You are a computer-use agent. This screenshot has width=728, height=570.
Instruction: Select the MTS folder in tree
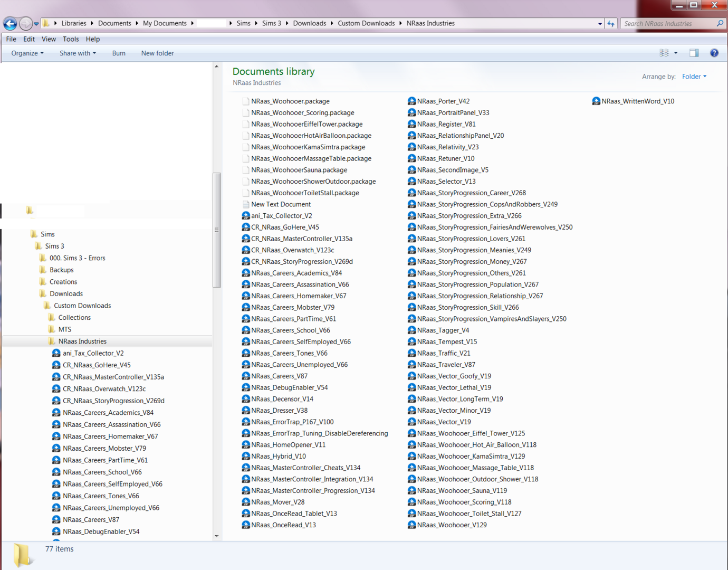click(x=64, y=329)
